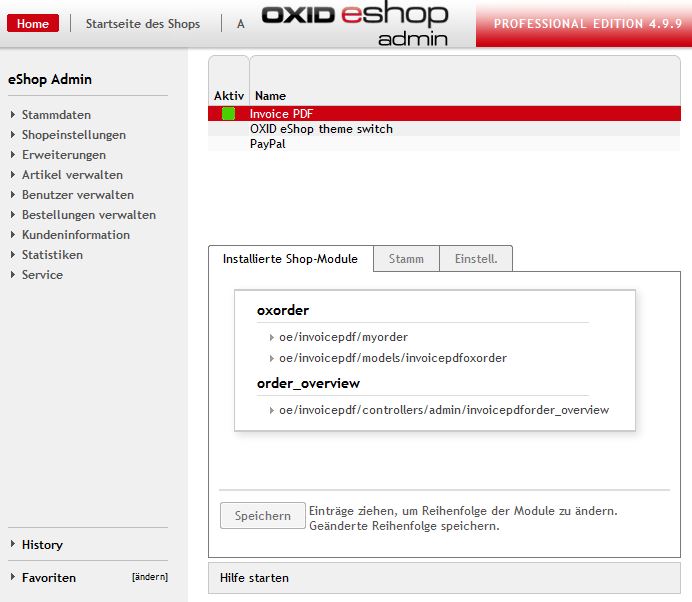Expand the Stammdaten menu

tap(56, 115)
